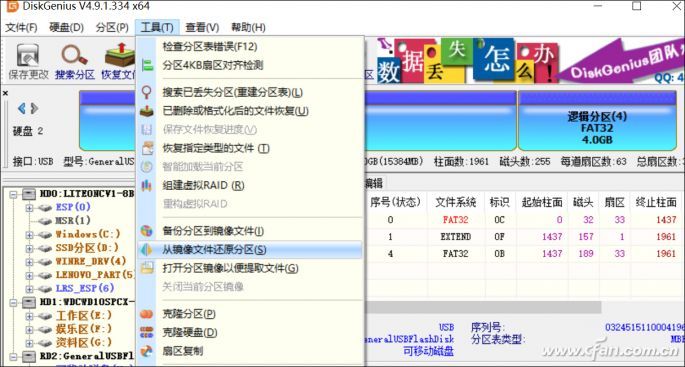Select the 逻辑分区(4) FAT32 4.0GB block
Viewport: 685px width, 367px height.
click(597, 121)
